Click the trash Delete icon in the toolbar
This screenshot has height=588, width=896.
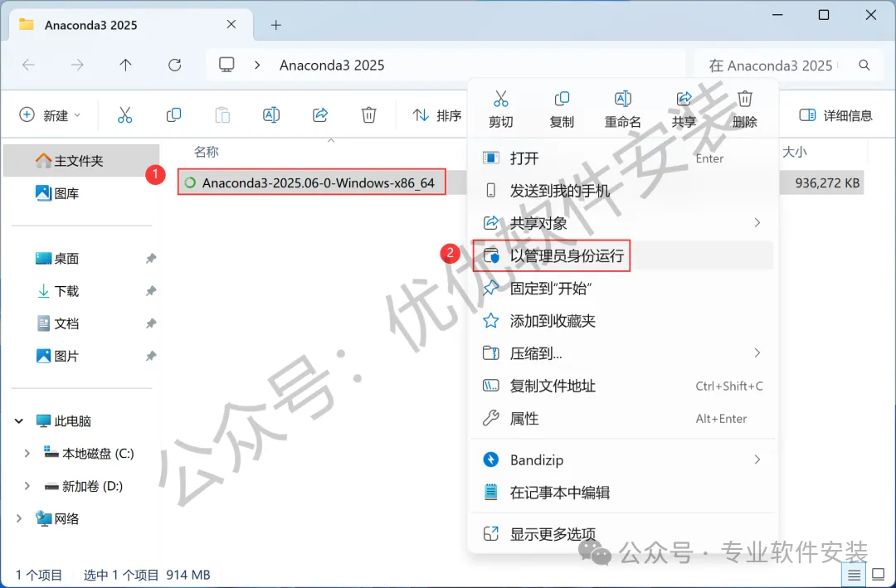pos(368,115)
